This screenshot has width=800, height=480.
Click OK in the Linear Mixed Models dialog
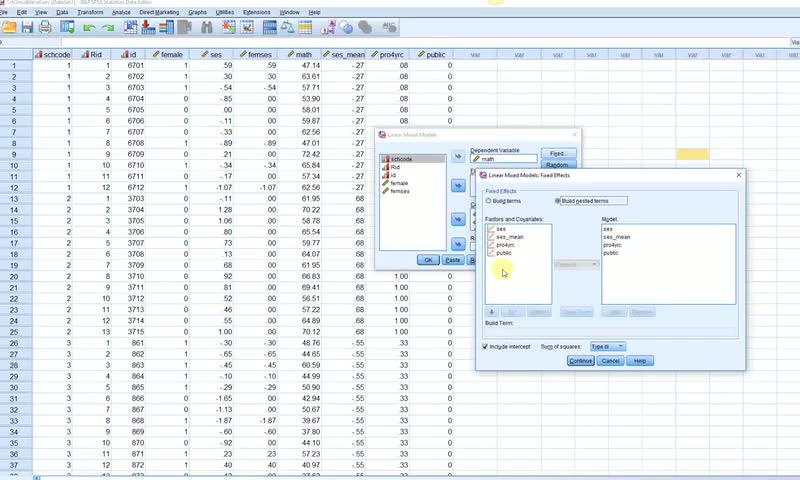pyautogui.click(x=428, y=260)
